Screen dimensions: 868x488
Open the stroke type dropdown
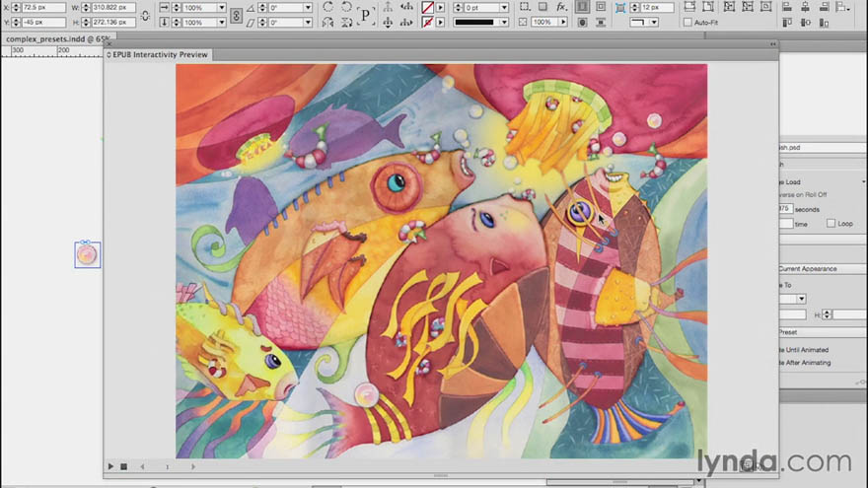click(x=504, y=23)
